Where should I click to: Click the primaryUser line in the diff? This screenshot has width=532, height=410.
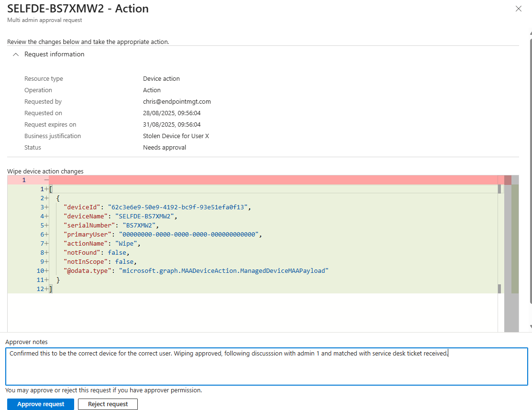[163, 235]
